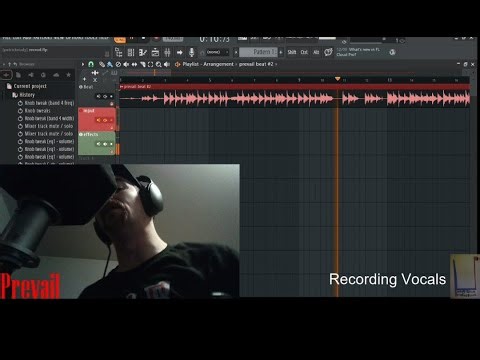
Task: Select the 'prevail beat #2' audio clip header
Action: (x=295, y=87)
